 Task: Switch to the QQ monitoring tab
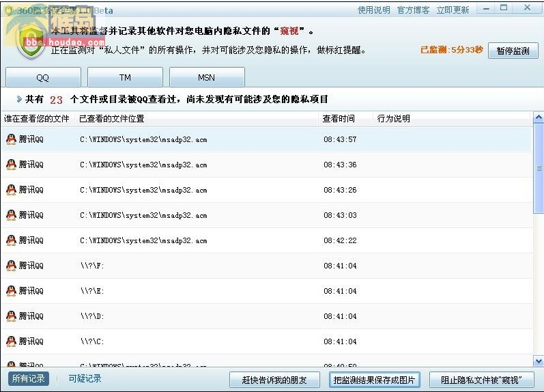click(x=43, y=77)
